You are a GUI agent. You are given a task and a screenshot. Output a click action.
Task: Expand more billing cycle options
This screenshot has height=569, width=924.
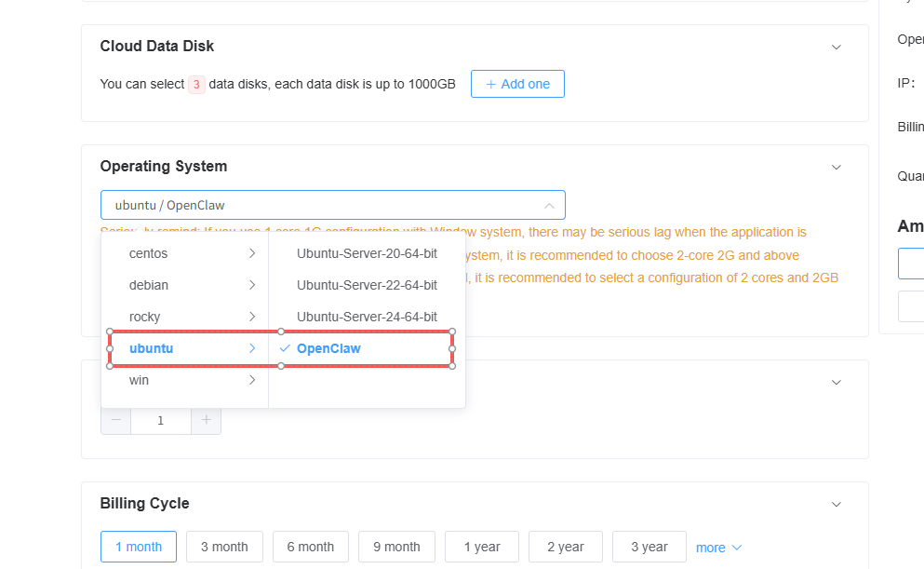[718, 548]
